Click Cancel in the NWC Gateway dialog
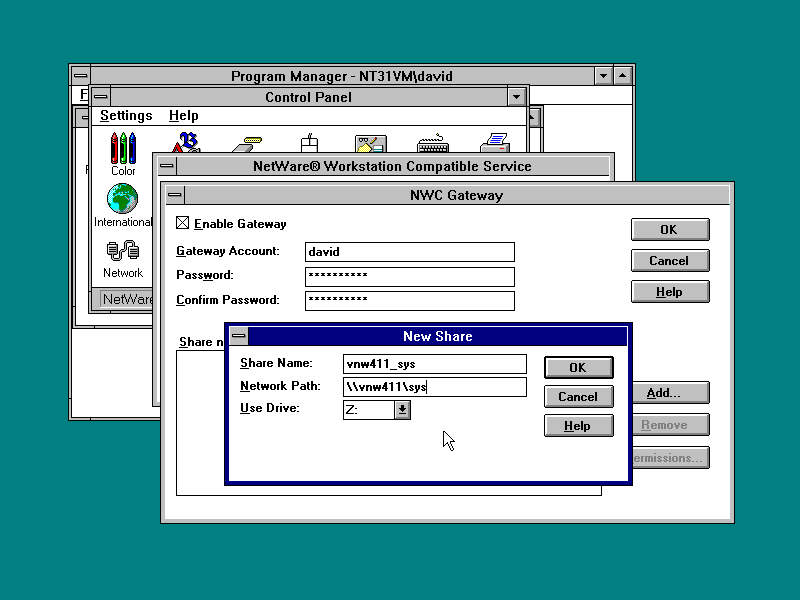 point(670,261)
